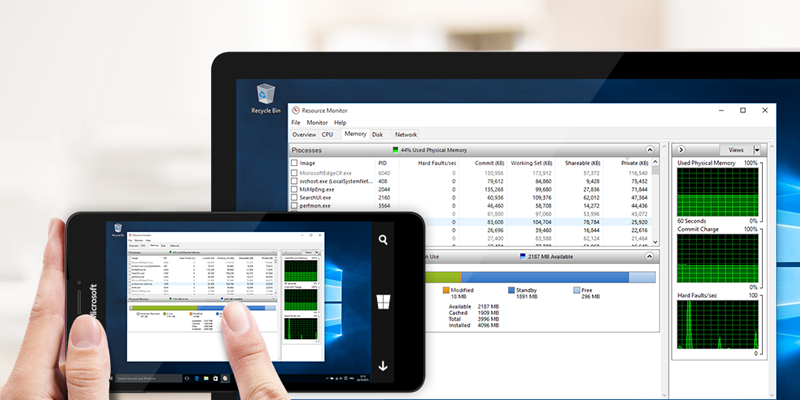Check the MicrosoftEdgeCP.exe process checkbox

[x=294, y=173]
